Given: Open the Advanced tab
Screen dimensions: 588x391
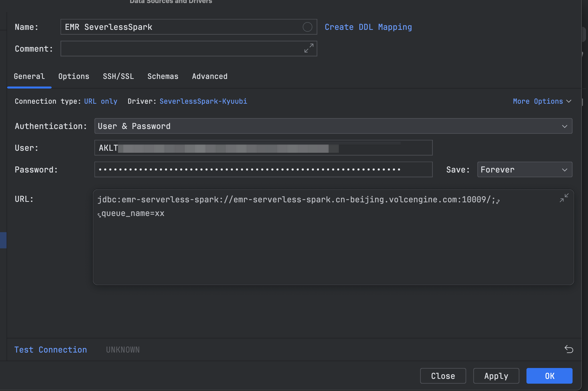Looking at the screenshot, I should [x=210, y=76].
